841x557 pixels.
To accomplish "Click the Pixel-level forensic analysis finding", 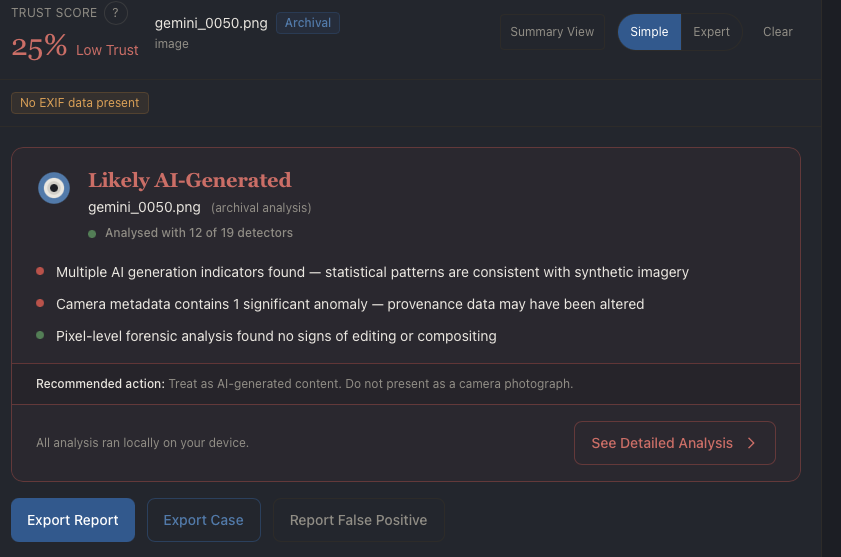I will tap(276, 336).
